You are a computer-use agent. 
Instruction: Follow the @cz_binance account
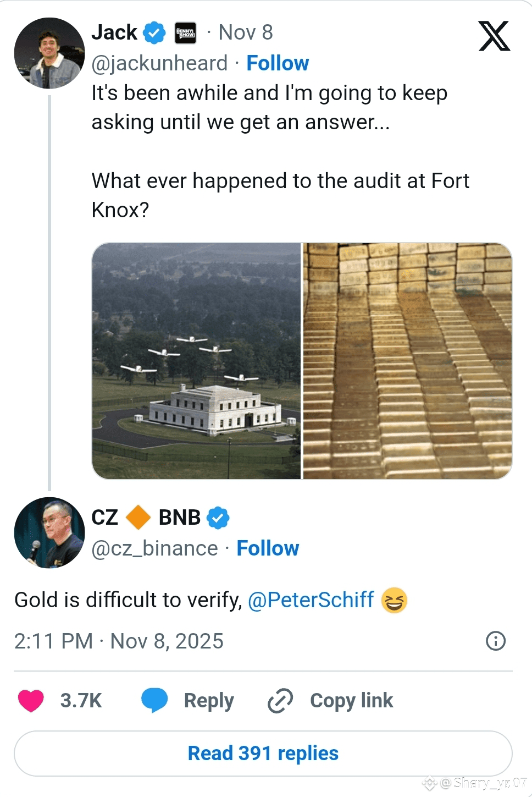point(268,548)
